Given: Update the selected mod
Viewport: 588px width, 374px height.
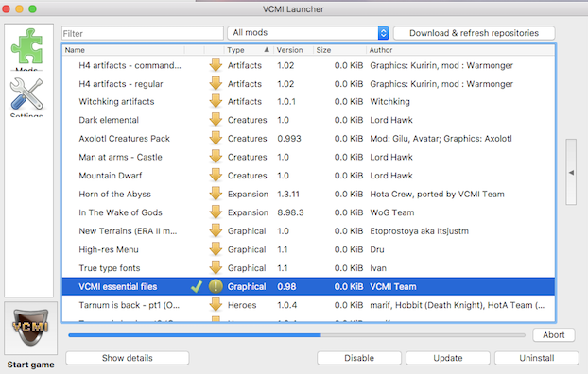Looking at the screenshot, I should 448,358.
